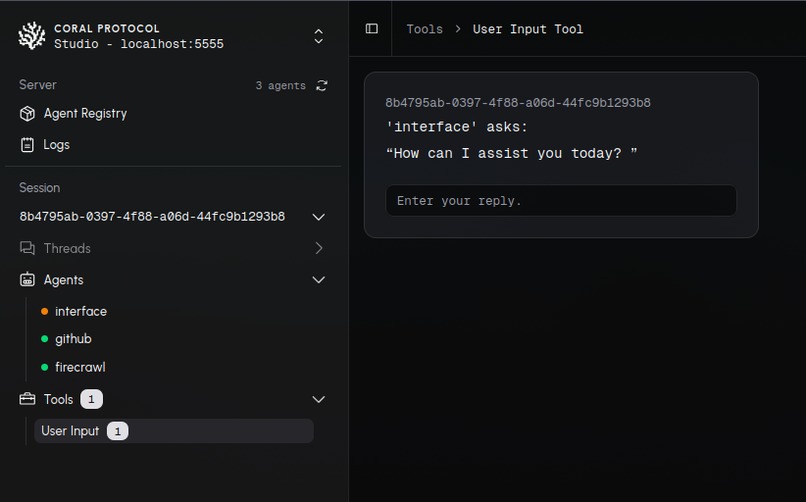This screenshot has width=806, height=502.
Task: Click the User Input count badge
Action: coord(117,431)
